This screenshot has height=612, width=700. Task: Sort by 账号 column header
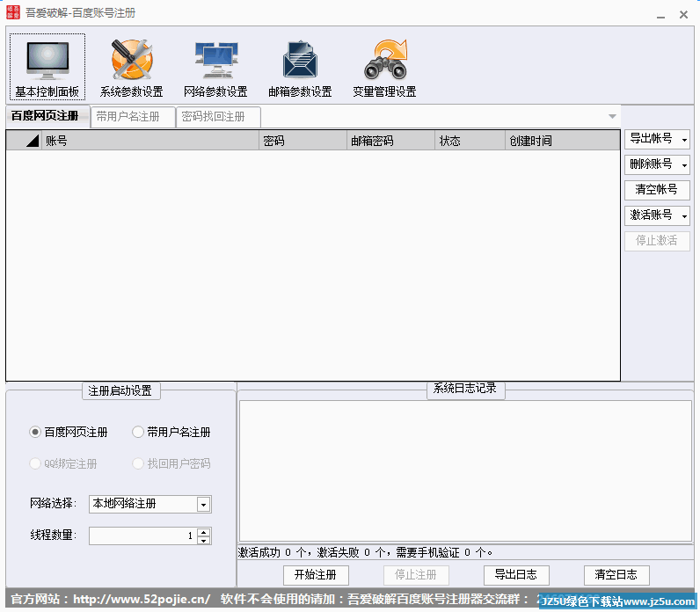[150, 141]
